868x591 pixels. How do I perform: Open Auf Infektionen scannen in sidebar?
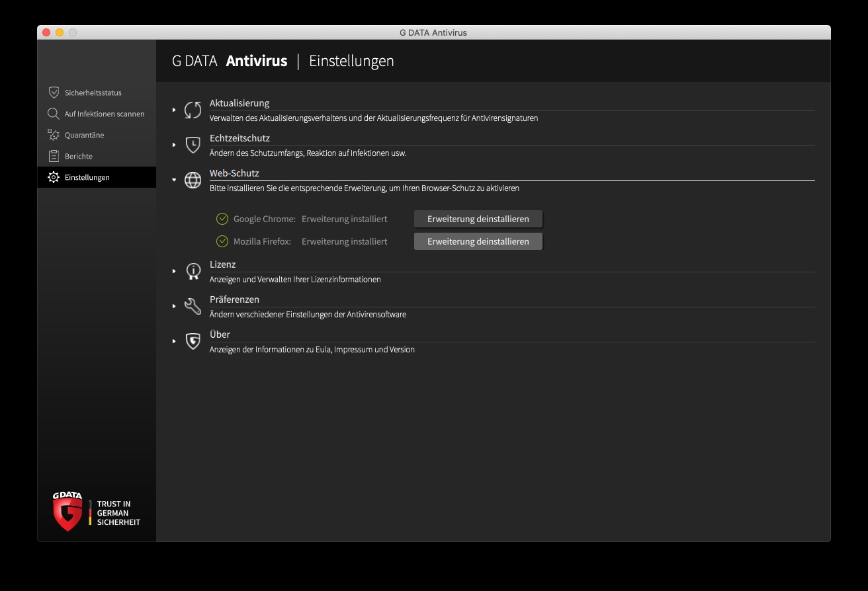[x=97, y=114]
